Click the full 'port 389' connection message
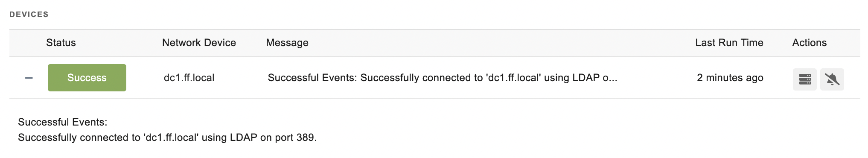Image resolution: width=868 pixels, height=158 pixels. [167, 138]
